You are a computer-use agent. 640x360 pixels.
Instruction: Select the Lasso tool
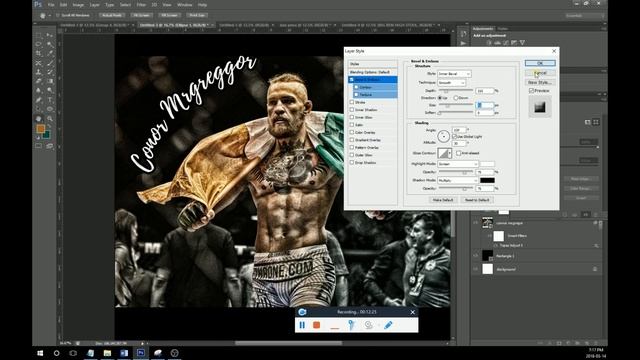(39, 44)
